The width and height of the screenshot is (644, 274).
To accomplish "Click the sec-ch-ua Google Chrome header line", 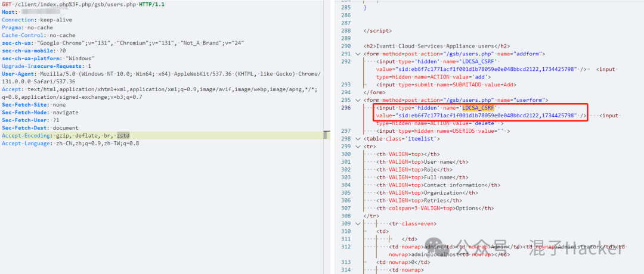I will 123,43.
